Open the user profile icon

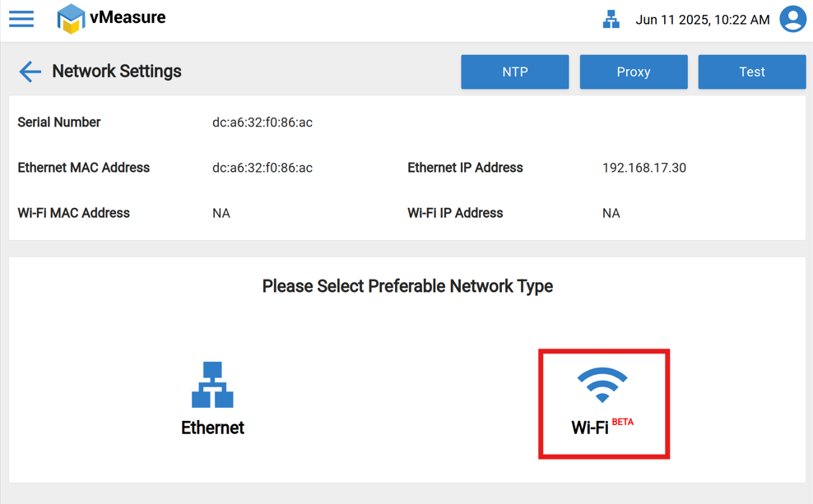(792, 19)
